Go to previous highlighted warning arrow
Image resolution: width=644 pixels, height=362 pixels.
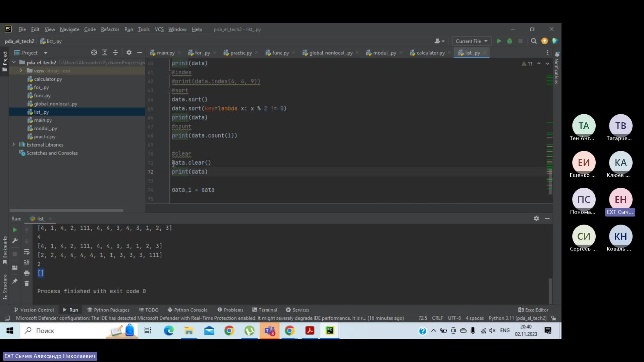[539, 63]
